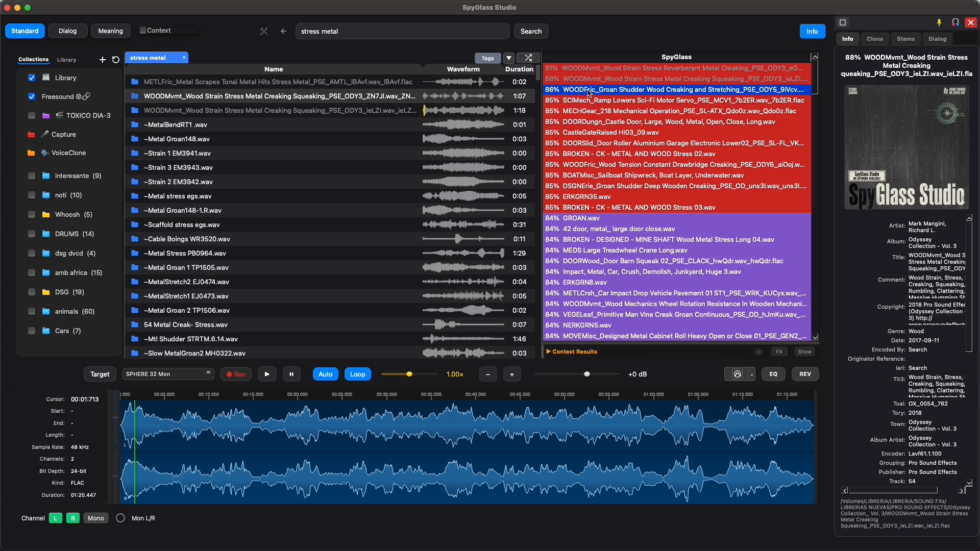Switch to the Standard search mode

click(x=25, y=31)
